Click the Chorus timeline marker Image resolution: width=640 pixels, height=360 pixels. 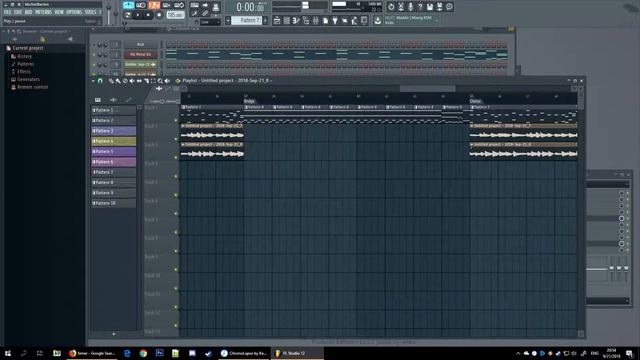[x=476, y=101]
